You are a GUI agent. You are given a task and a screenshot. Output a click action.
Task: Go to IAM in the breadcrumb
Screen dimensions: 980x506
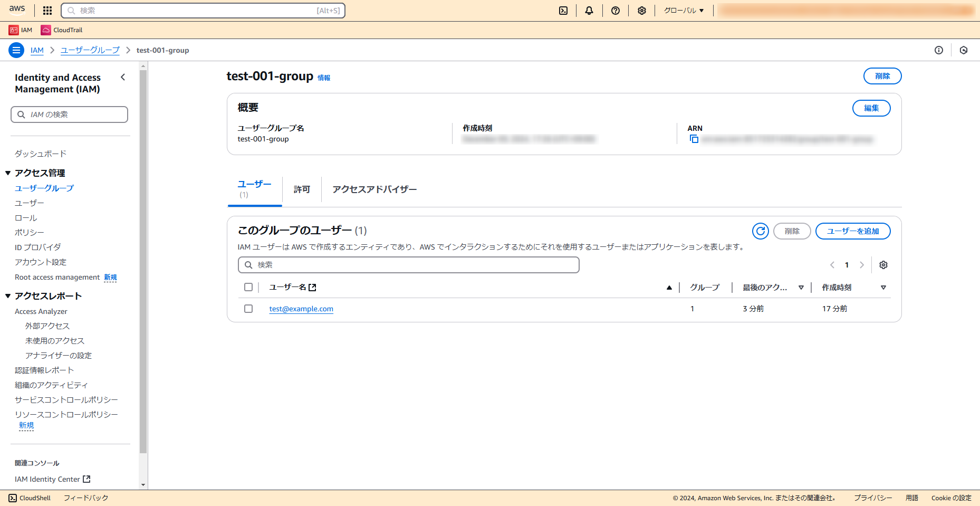click(x=37, y=50)
